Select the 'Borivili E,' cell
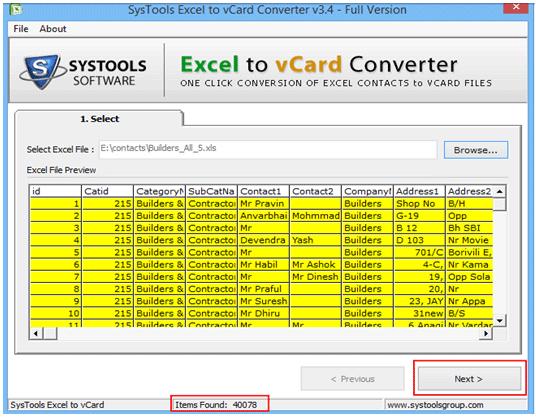This screenshot has width=536, height=417. (469, 253)
